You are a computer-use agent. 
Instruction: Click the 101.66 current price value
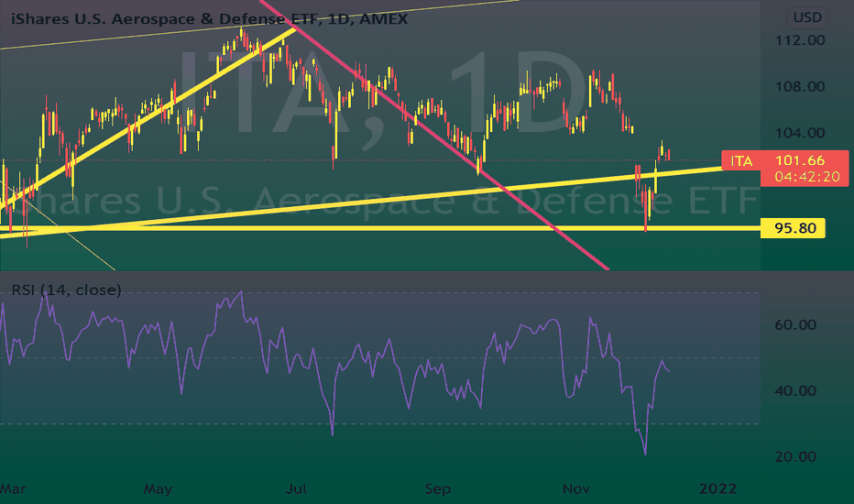tap(800, 160)
